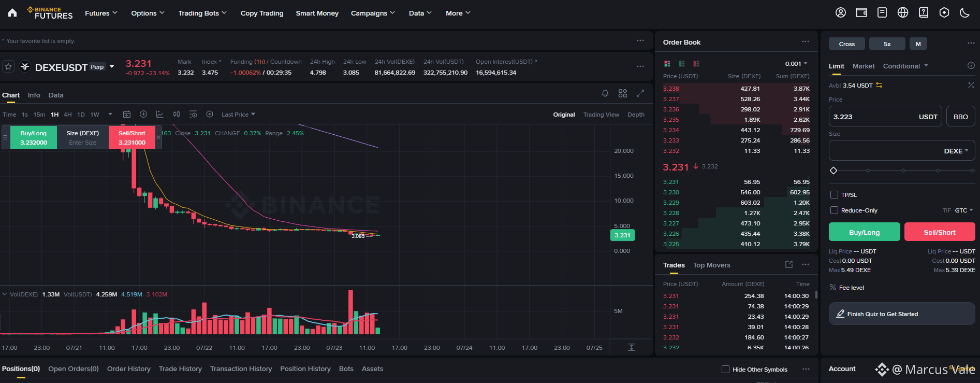Viewport: 980px width, 383px height.
Task: Change the candlestick chart style icon
Action: point(177,115)
